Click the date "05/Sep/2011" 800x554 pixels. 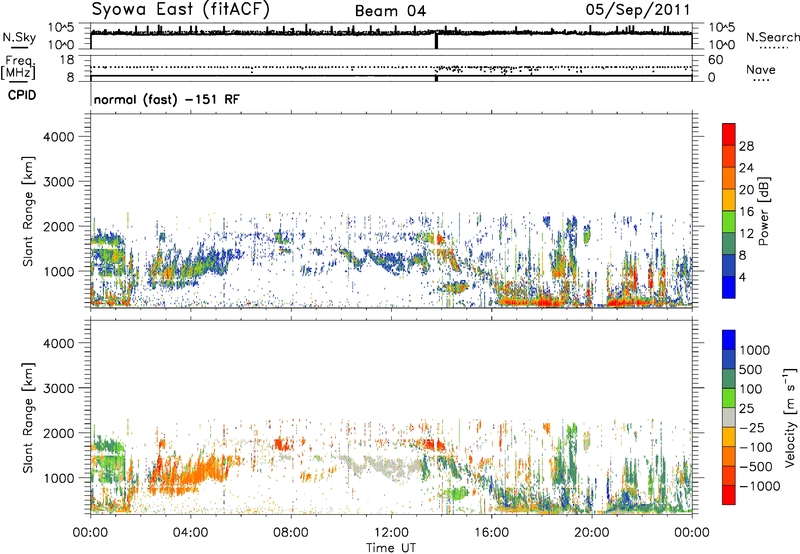click(x=638, y=9)
